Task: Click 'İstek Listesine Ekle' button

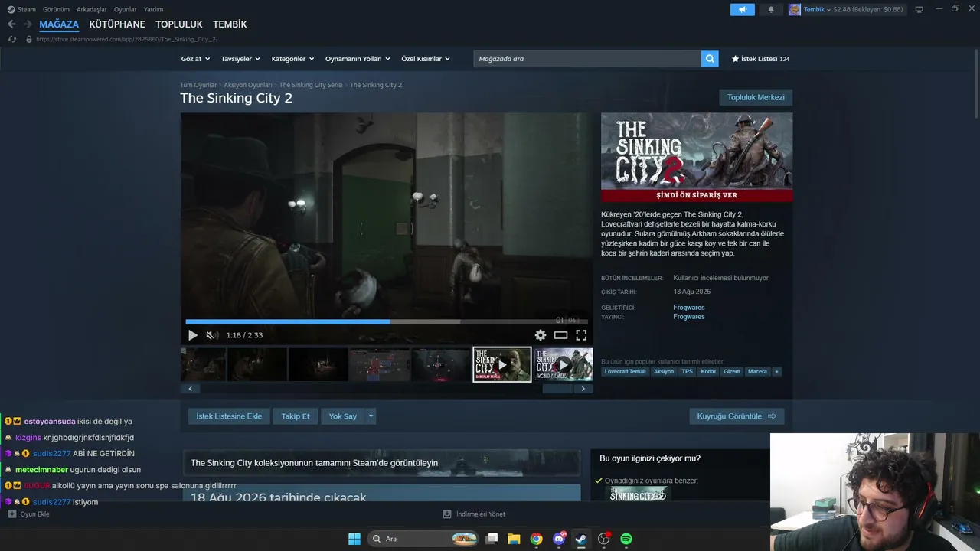Action: point(229,416)
